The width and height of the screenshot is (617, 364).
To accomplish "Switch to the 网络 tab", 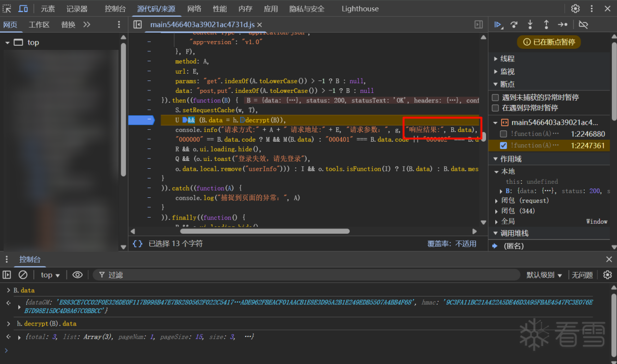I will click(x=194, y=9).
